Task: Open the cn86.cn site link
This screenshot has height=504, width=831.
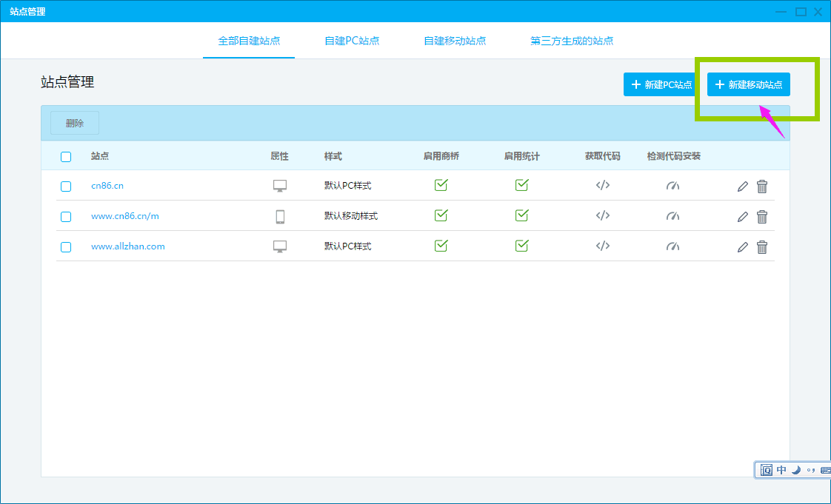Action: [x=107, y=186]
